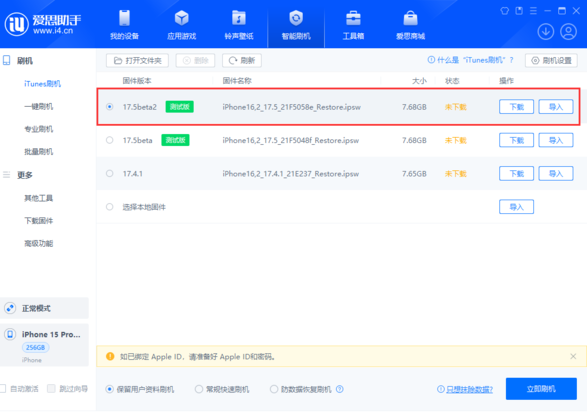Click the 刷新 button

pos(242,60)
